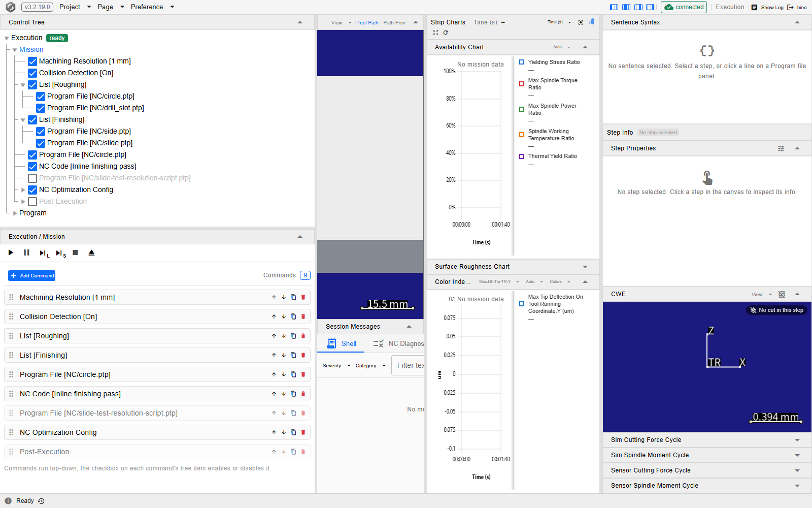Open the Page menu
Viewport: 812px width, 508px height.
click(x=110, y=7)
